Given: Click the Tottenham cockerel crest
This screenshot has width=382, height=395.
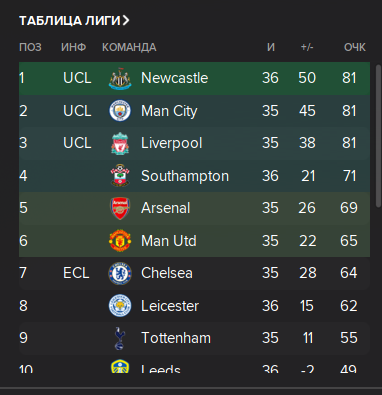Looking at the screenshot, I should (x=120, y=338).
